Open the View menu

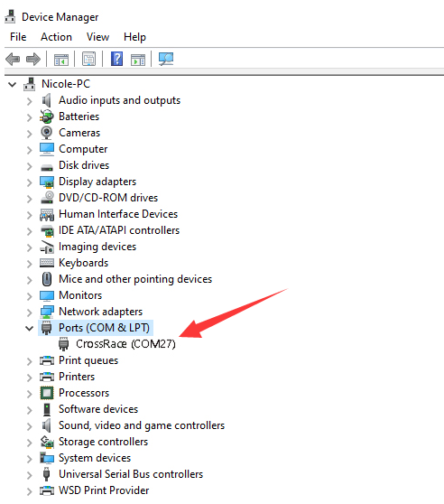click(x=97, y=37)
